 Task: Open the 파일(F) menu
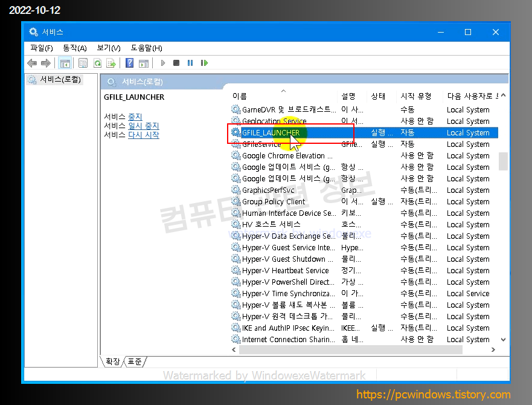[x=42, y=48]
